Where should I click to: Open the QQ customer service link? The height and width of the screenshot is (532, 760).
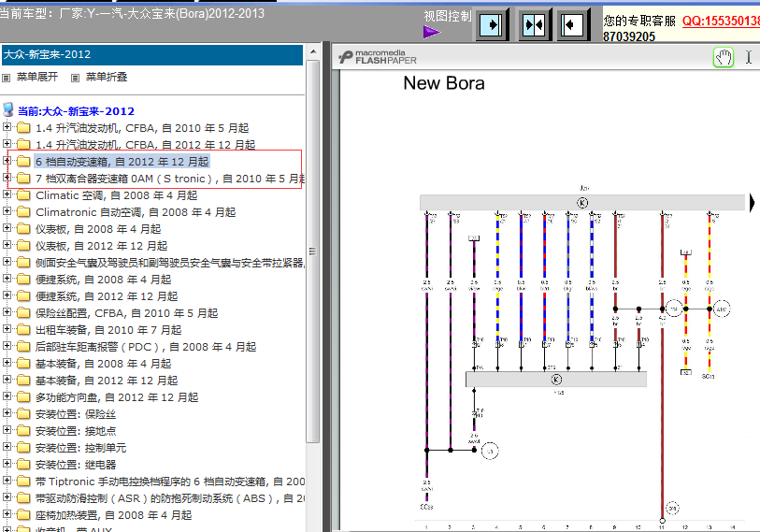click(721, 21)
